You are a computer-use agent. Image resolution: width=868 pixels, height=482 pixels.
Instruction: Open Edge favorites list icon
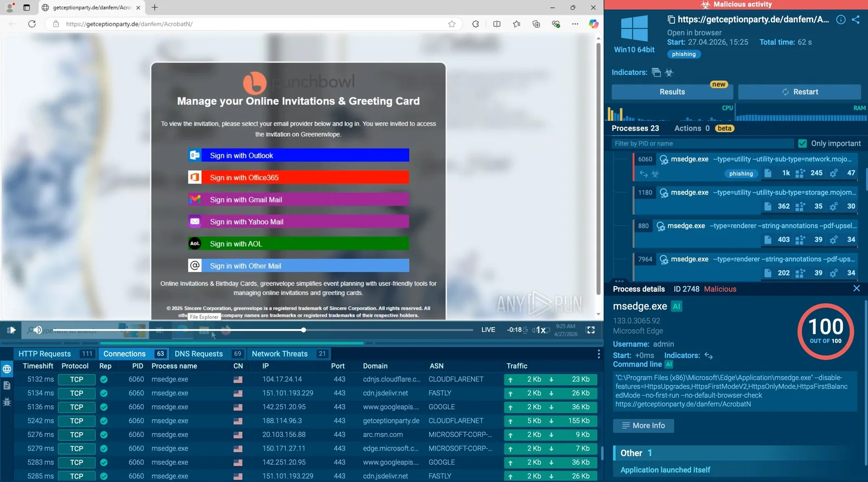(516, 24)
